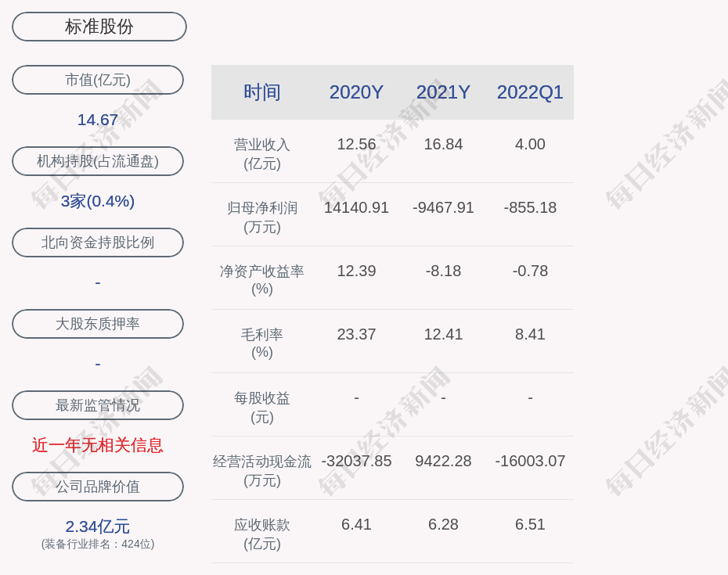Click the 2021Y column header

pyautogui.click(x=443, y=92)
